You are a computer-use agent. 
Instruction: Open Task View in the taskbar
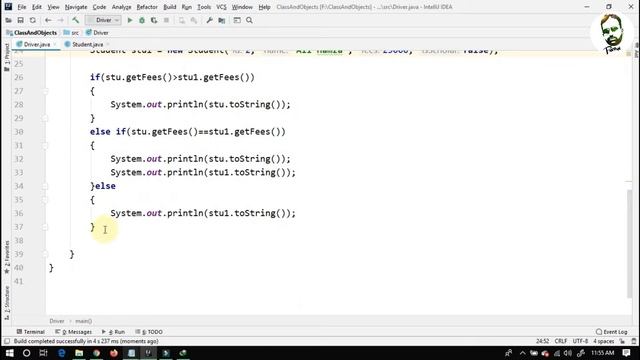click(43, 353)
